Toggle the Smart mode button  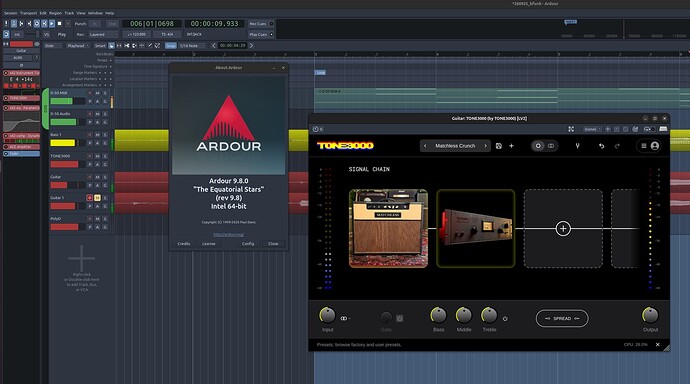(x=100, y=46)
